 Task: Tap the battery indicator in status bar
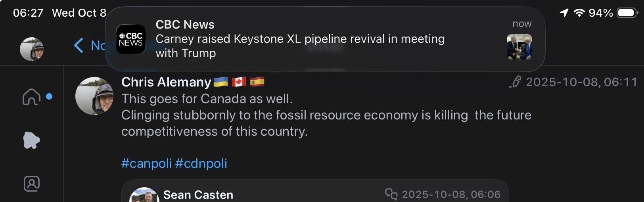pyautogui.click(x=627, y=13)
